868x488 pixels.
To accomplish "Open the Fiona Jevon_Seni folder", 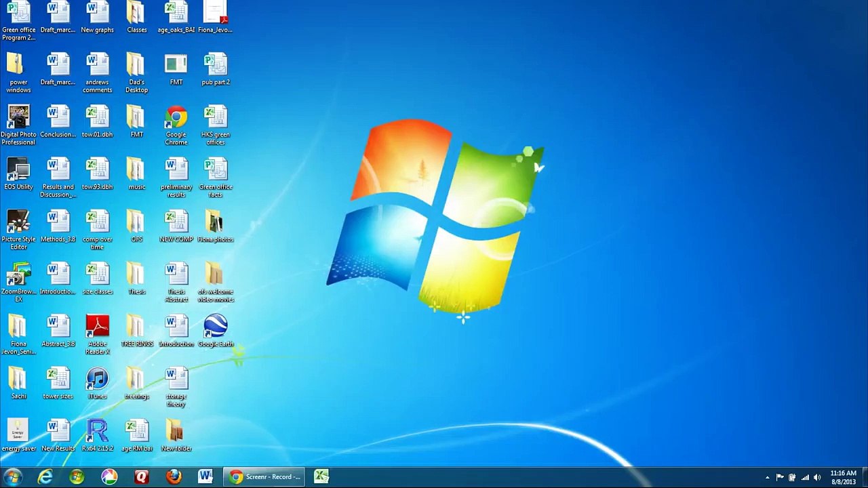I will [x=18, y=334].
